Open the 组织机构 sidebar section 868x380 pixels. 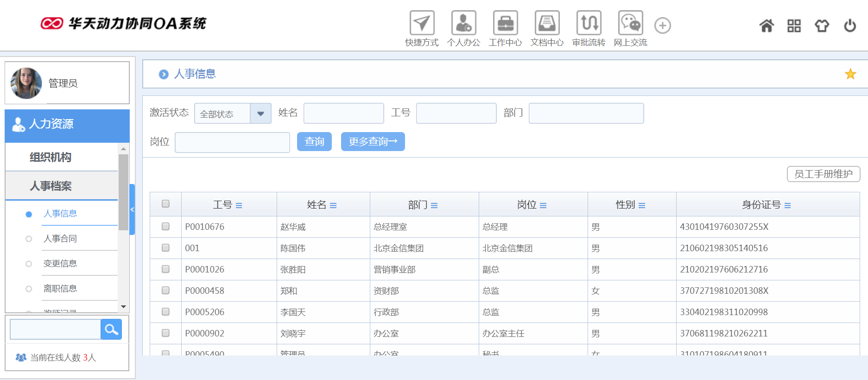point(51,158)
